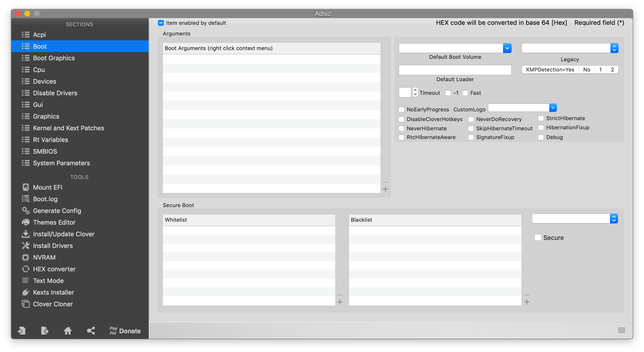Screen dimensions: 644x352
Task: Open Kernel and Kext Patches section
Action: (69, 128)
